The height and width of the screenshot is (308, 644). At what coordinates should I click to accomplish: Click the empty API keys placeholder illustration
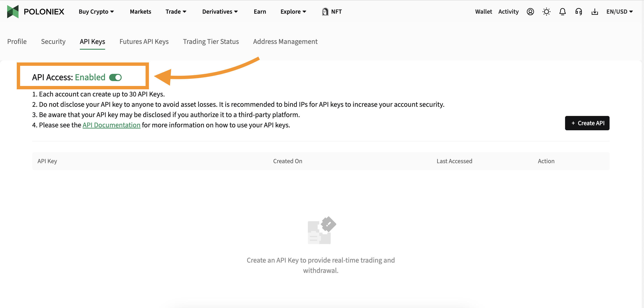pos(322,230)
